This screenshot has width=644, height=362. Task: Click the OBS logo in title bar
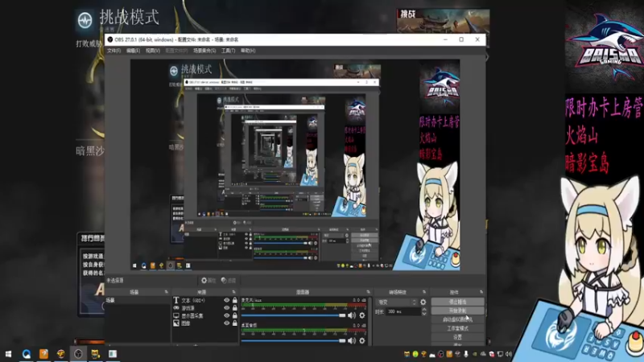click(110, 39)
